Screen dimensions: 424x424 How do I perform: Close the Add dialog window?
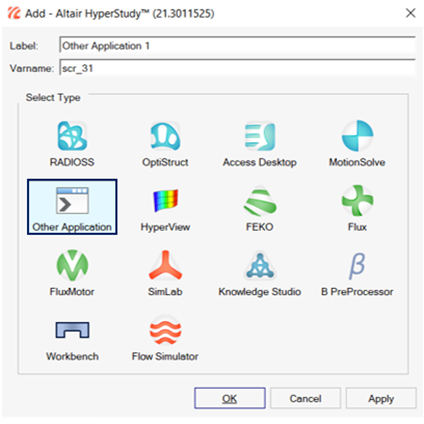pyautogui.click(x=411, y=13)
